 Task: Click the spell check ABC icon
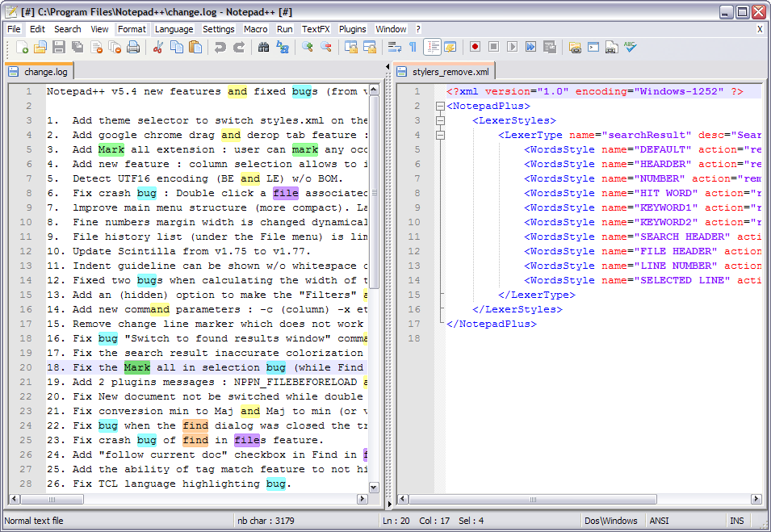631,48
